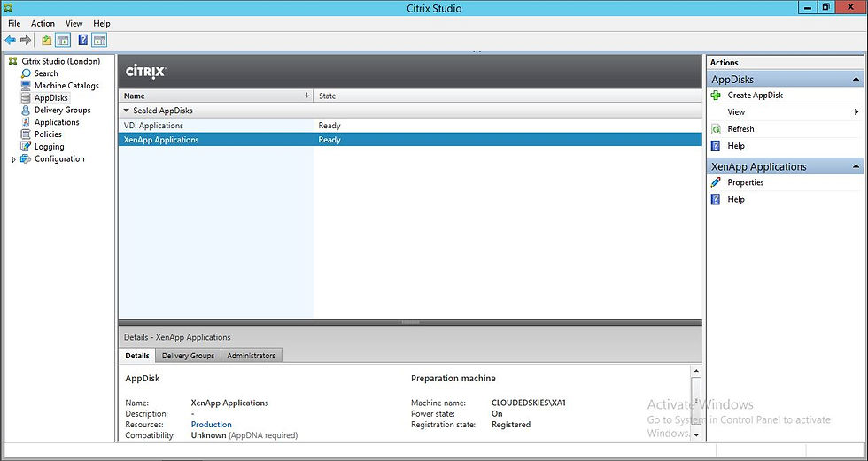Select Logging in the tree
This screenshot has width=868, height=461.
click(50, 147)
